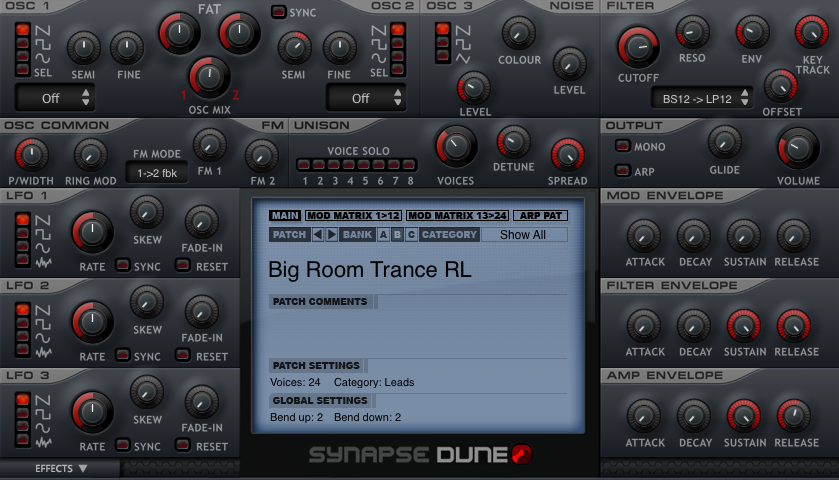Solo voice 4 LED in Unison

[349, 164]
